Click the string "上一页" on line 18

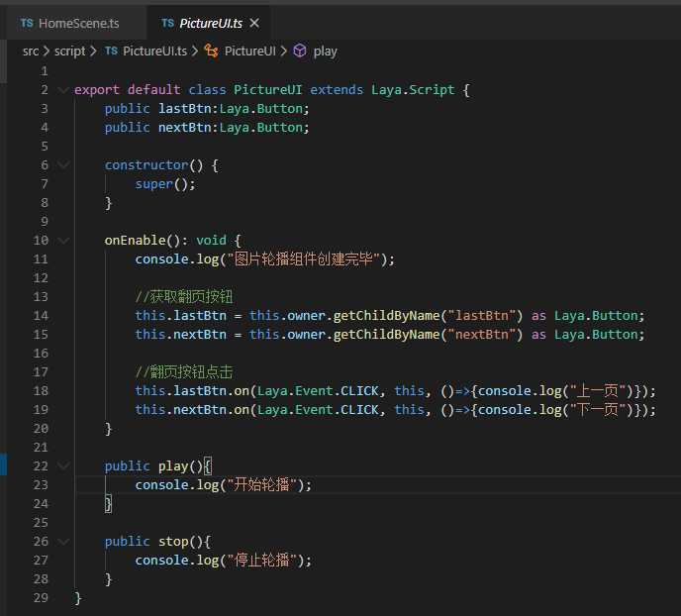pyautogui.click(x=598, y=391)
